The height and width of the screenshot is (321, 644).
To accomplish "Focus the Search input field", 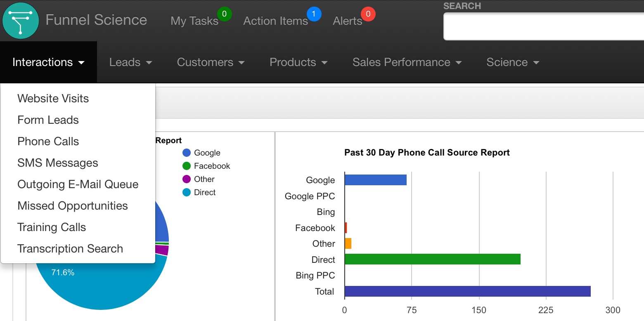I will click(x=544, y=26).
